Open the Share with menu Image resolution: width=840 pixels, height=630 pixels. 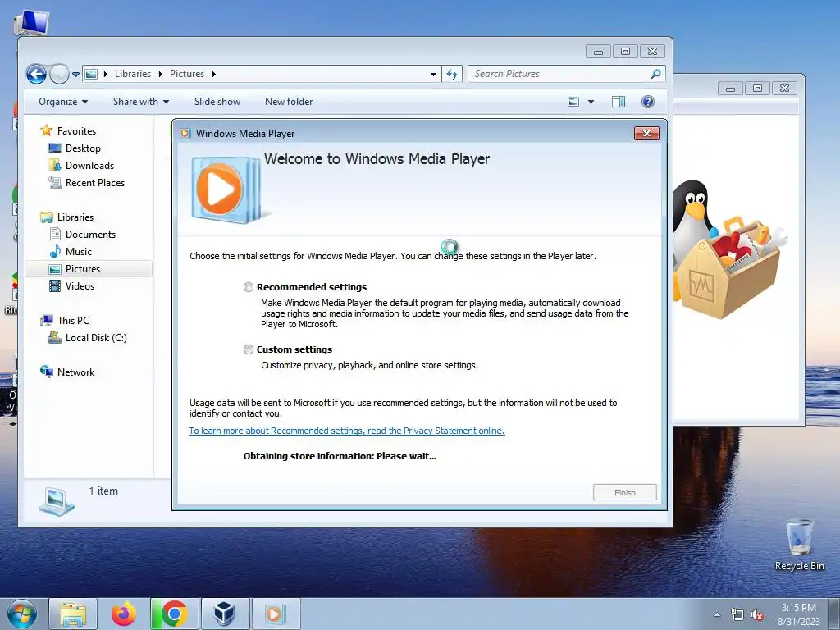(141, 102)
